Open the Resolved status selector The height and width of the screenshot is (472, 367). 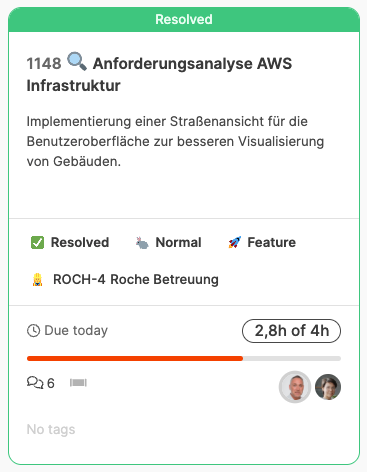(x=70, y=243)
